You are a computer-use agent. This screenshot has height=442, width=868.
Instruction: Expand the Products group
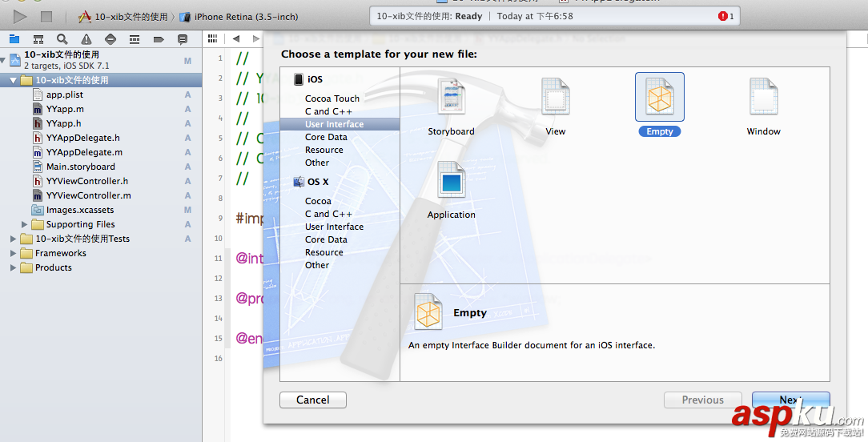(x=14, y=267)
